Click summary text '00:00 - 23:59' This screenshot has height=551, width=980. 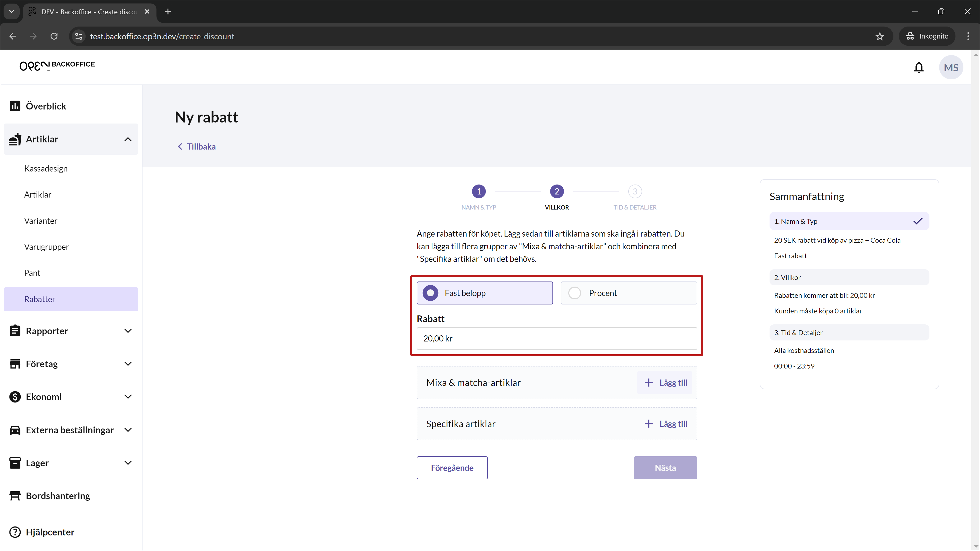pos(794,366)
